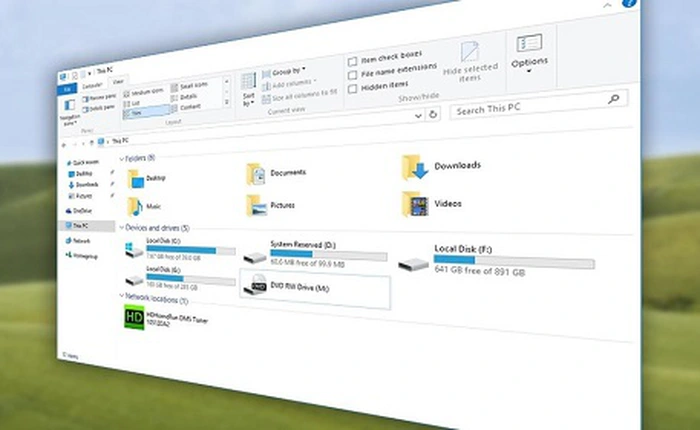Viewport: 700px width, 430px height.
Task: Enable Hidden items checkbox
Action: pos(353,89)
